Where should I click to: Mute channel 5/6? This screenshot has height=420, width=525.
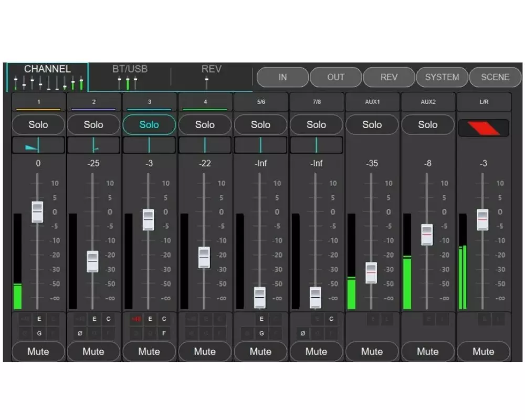pyautogui.click(x=260, y=351)
